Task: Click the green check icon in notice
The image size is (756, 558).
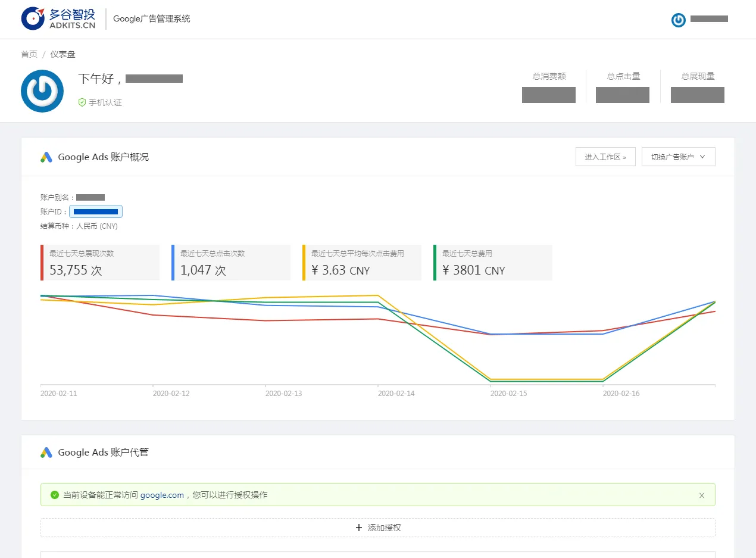Action: point(55,495)
